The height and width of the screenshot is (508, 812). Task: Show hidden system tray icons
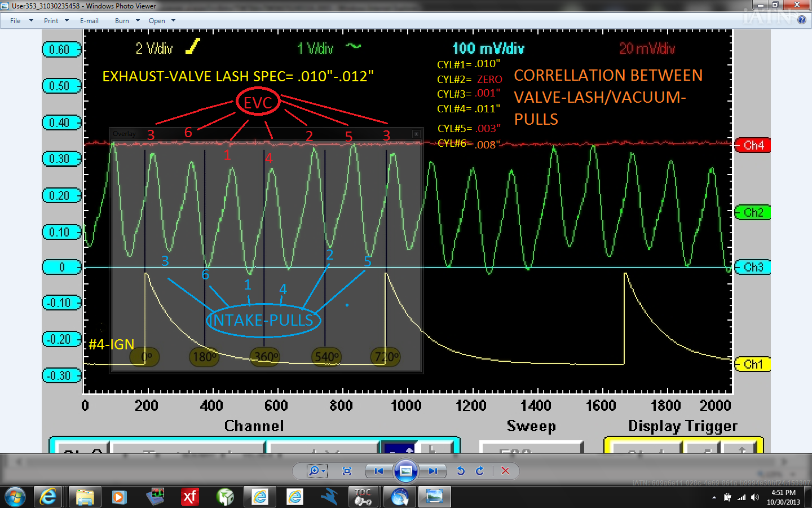(714, 497)
